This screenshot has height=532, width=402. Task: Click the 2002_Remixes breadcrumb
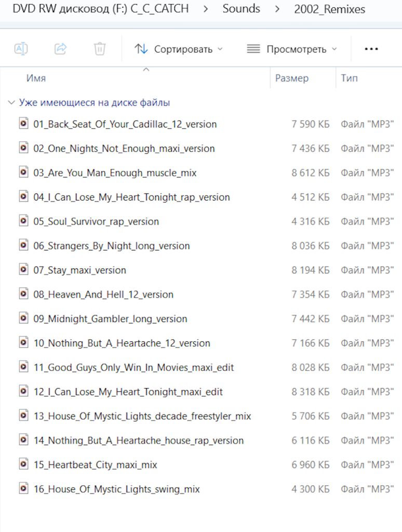(x=329, y=9)
